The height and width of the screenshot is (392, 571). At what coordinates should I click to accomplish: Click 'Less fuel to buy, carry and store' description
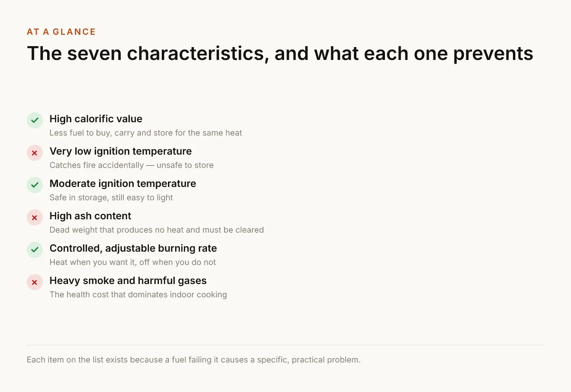click(x=146, y=133)
